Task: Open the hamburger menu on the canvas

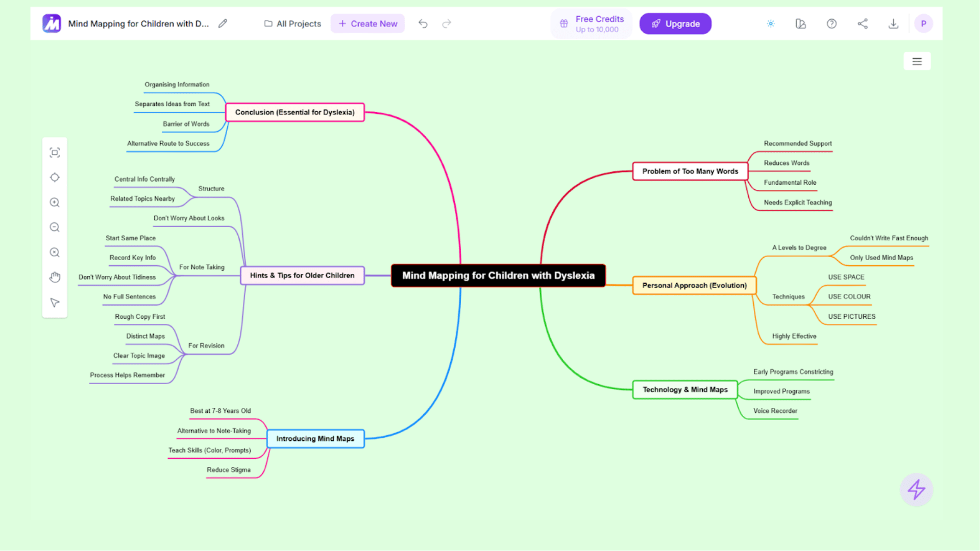Action: [917, 61]
